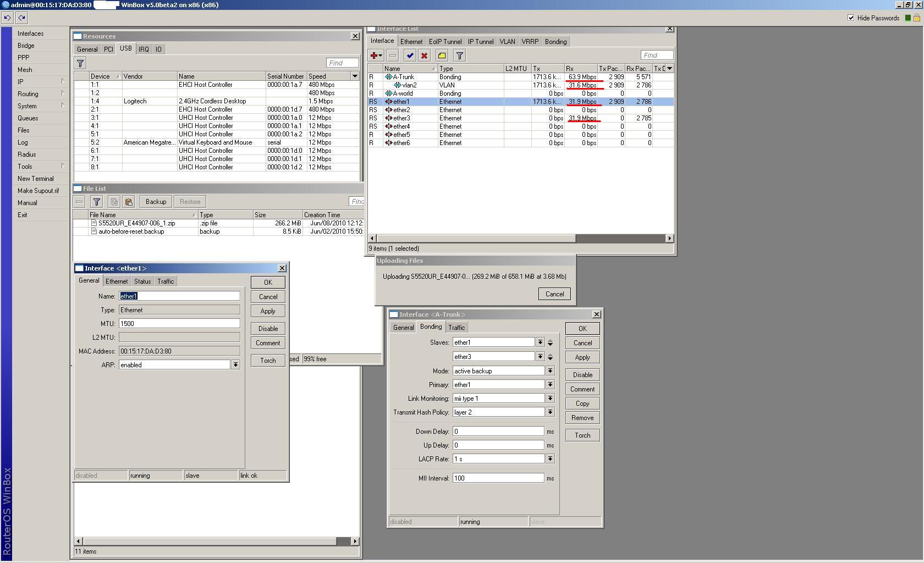Screen dimensions: 924x563
Task: Click the blue checkmark enable icon
Action: (x=410, y=56)
